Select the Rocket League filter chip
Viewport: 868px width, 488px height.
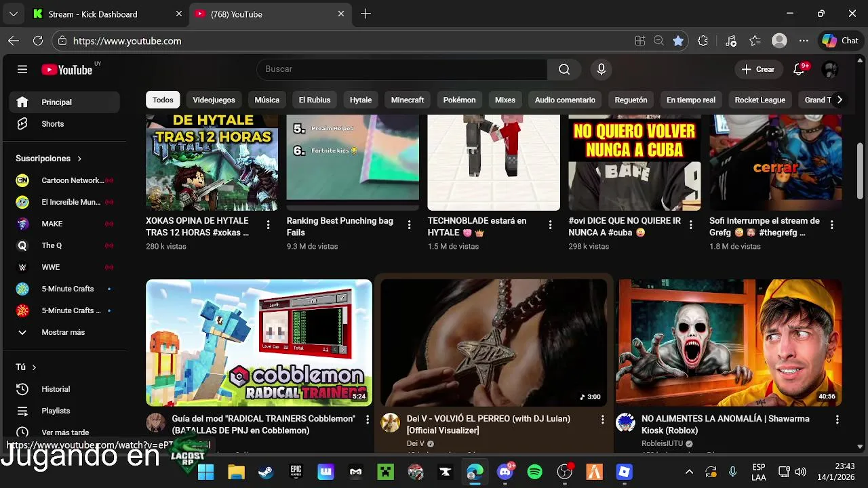coord(759,100)
